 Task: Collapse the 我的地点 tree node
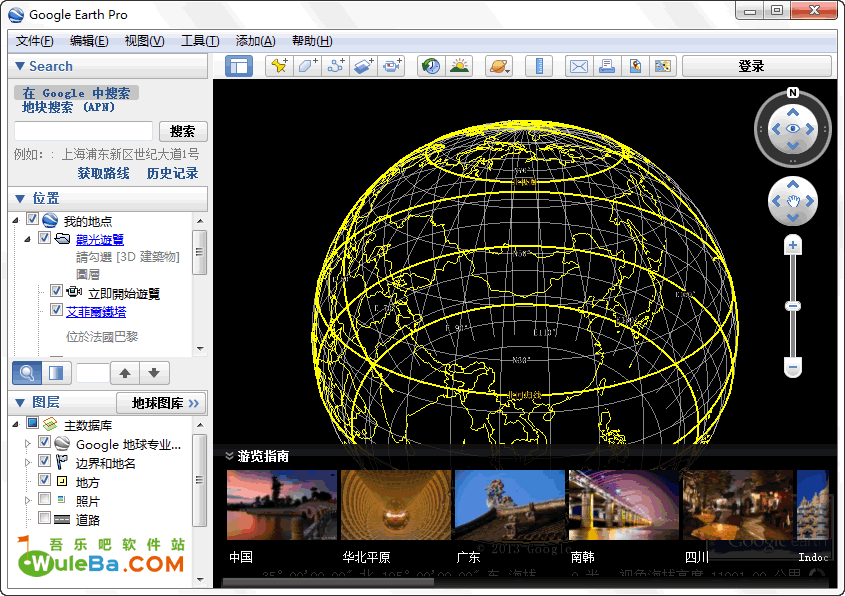pos(16,220)
